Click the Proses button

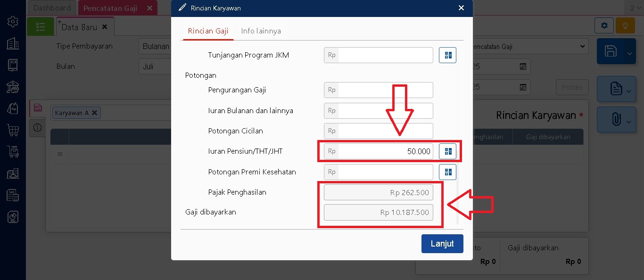tap(572, 87)
